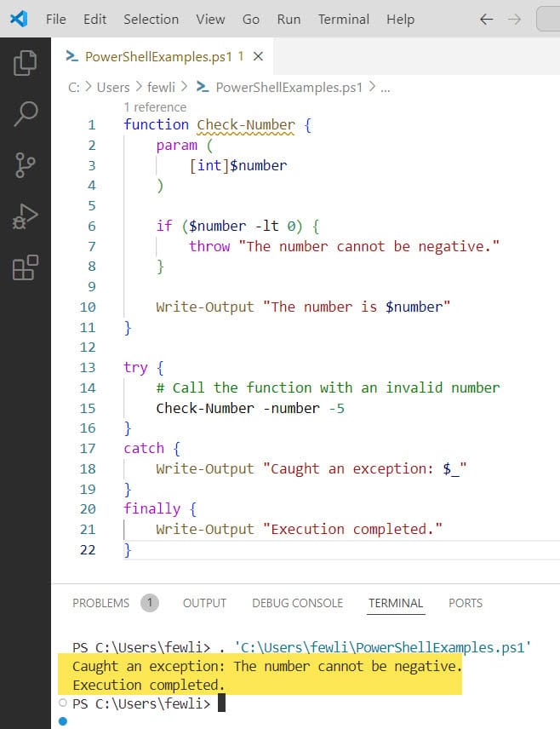Open the Source Control view
The image size is (560, 729).
tap(25, 165)
